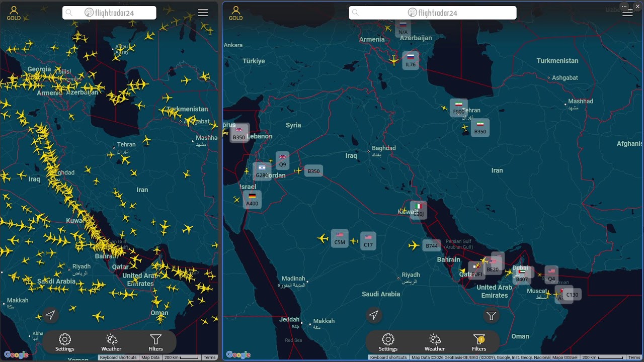Viewport: 644px width, 362px height.
Task: Select the N/A Russian aircraft above Armenia
Action: pyautogui.click(x=403, y=29)
